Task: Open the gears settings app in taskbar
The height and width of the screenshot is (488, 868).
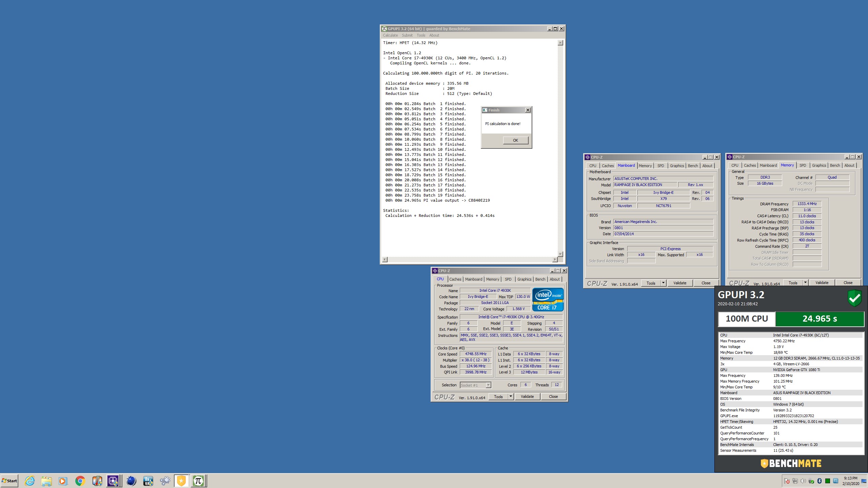Action: click(x=165, y=481)
